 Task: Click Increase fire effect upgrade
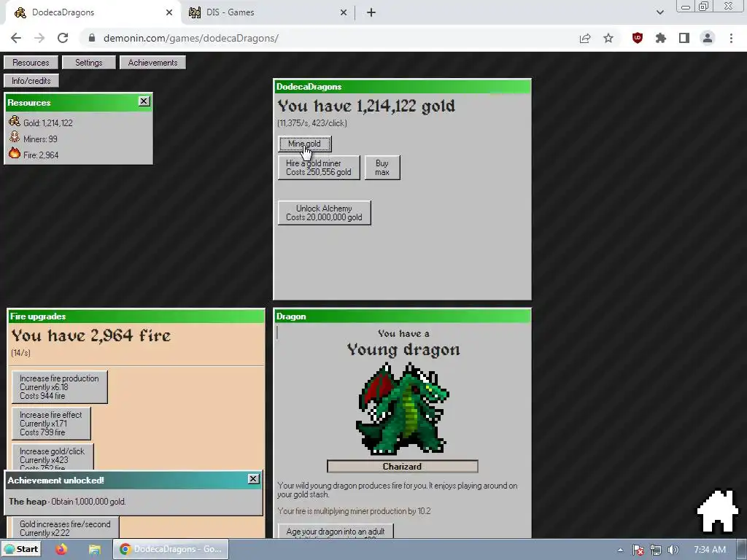click(x=51, y=424)
